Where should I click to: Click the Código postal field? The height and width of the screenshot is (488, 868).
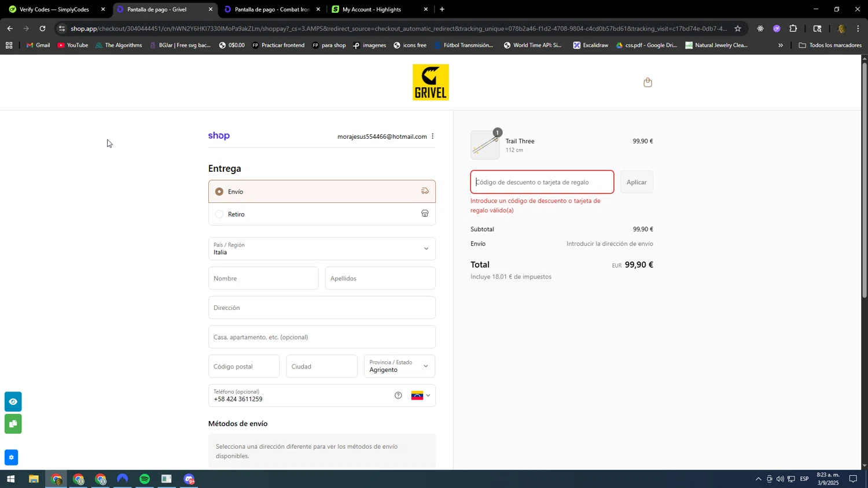click(x=244, y=366)
